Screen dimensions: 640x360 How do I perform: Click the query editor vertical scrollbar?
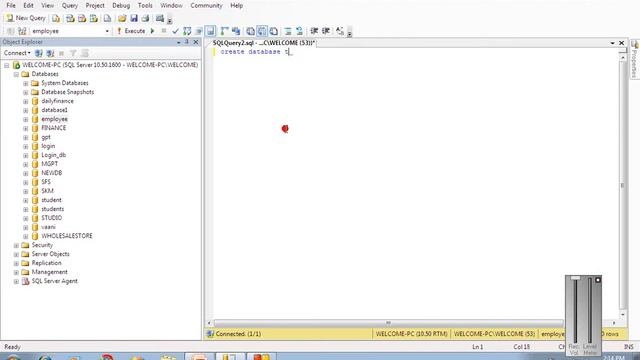pos(622,185)
